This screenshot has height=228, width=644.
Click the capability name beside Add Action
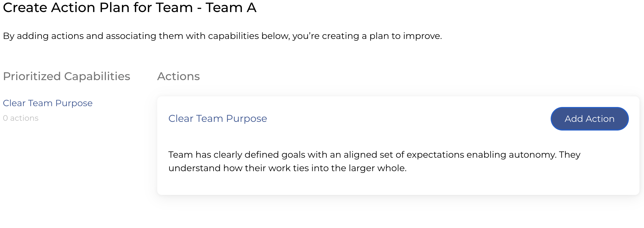tap(217, 118)
